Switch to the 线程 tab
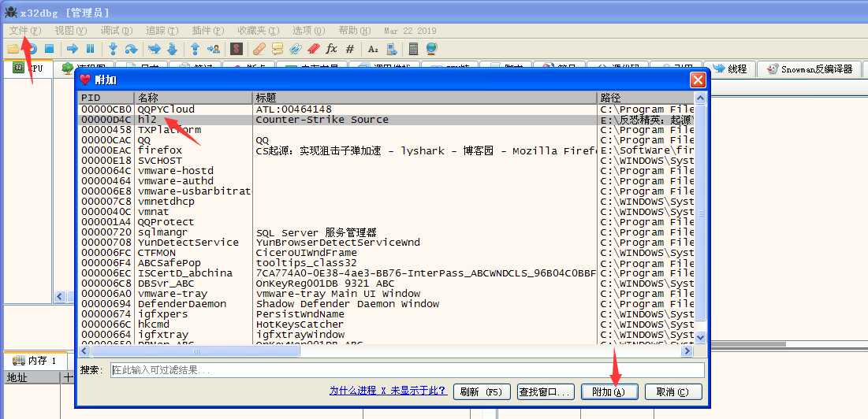Screen dimensions: 868x419 tap(730, 69)
